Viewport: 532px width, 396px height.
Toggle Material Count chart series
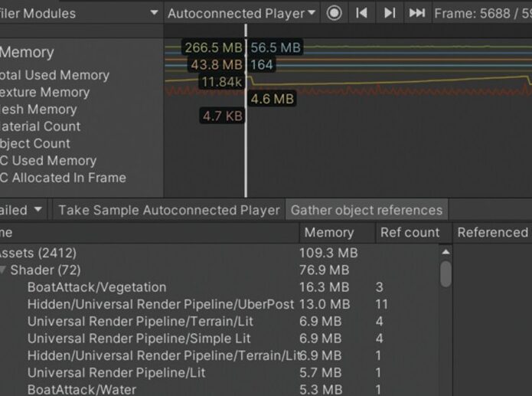tap(40, 126)
